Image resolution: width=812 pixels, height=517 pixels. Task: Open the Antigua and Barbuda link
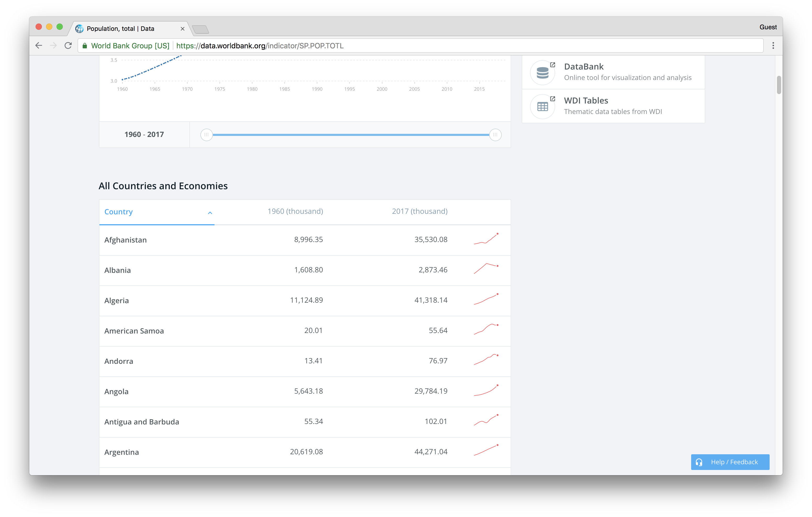142,422
